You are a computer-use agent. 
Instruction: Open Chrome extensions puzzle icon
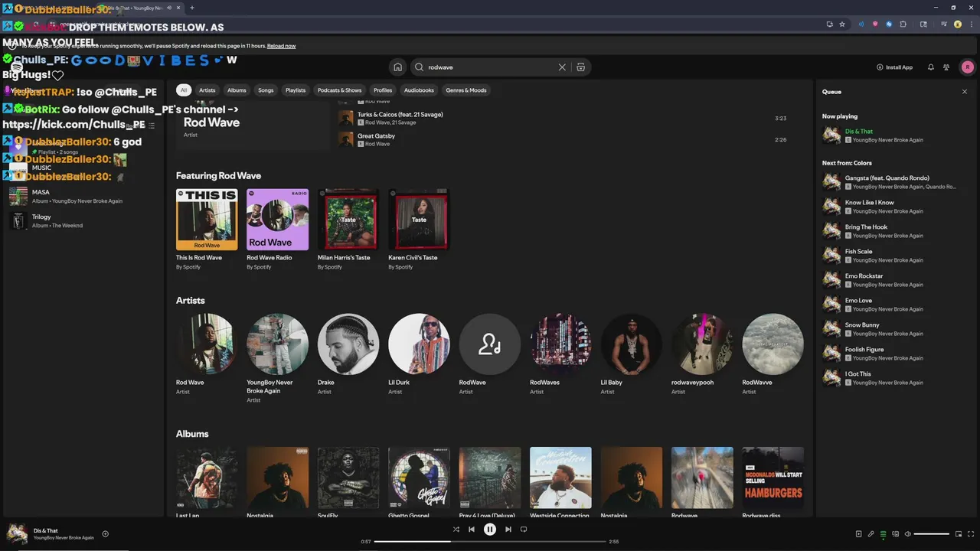(x=903, y=24)
